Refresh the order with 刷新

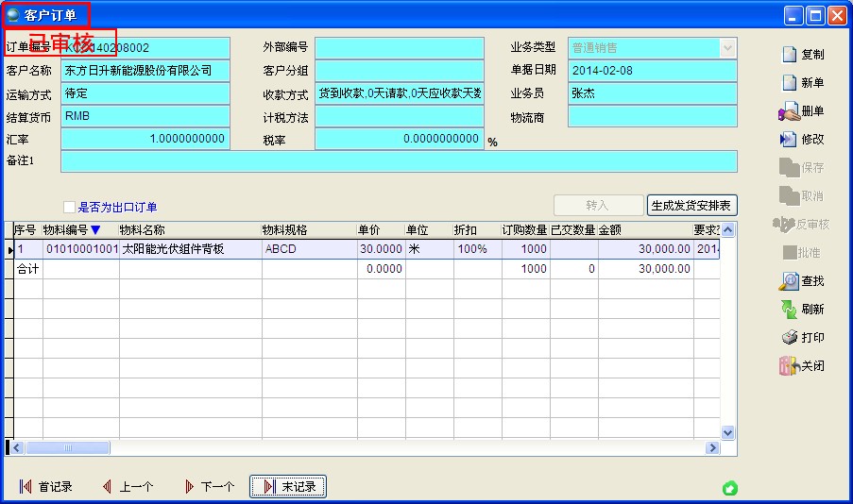[x=802, y=309]
